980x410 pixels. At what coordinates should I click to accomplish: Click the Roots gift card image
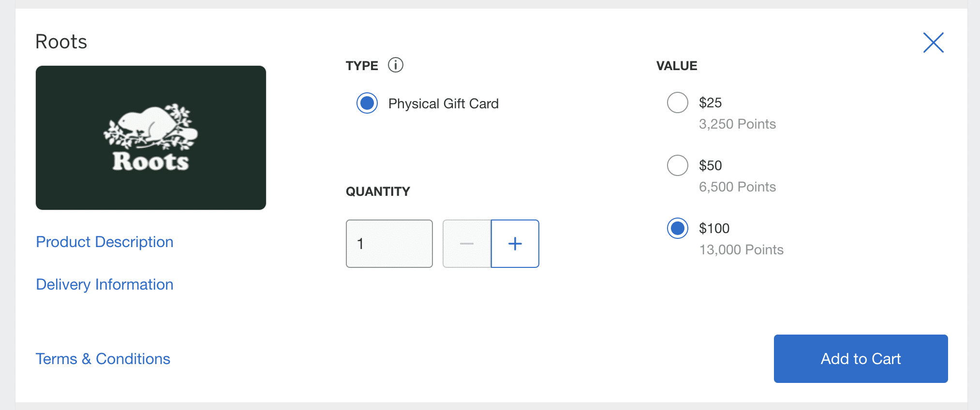151,138
